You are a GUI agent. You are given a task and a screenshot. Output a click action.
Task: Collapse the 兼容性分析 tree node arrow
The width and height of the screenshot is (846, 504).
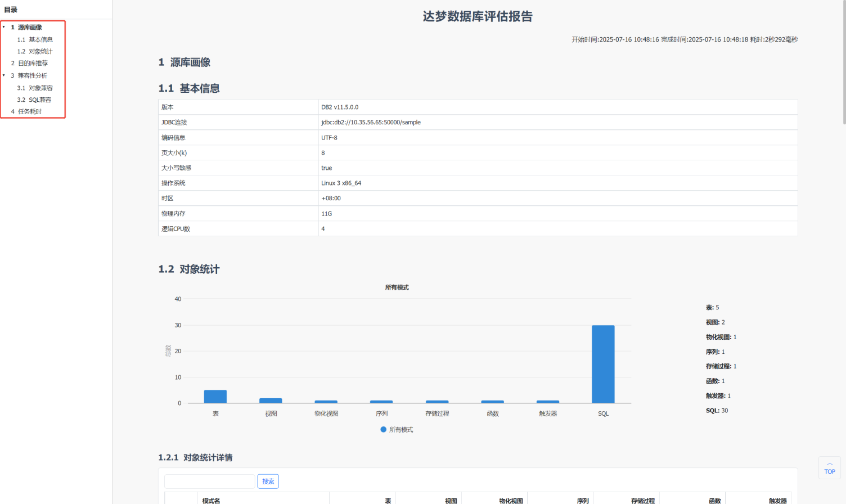pos(4,75)
